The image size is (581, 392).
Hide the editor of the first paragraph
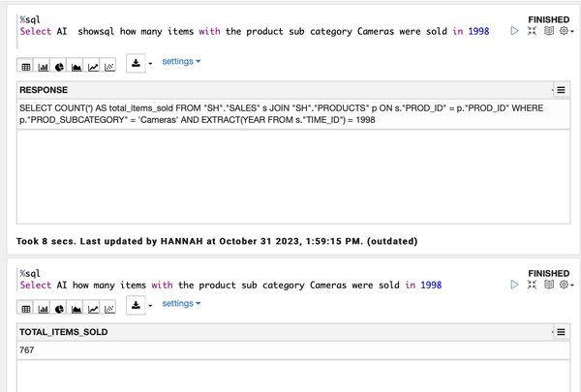(532, 31)
